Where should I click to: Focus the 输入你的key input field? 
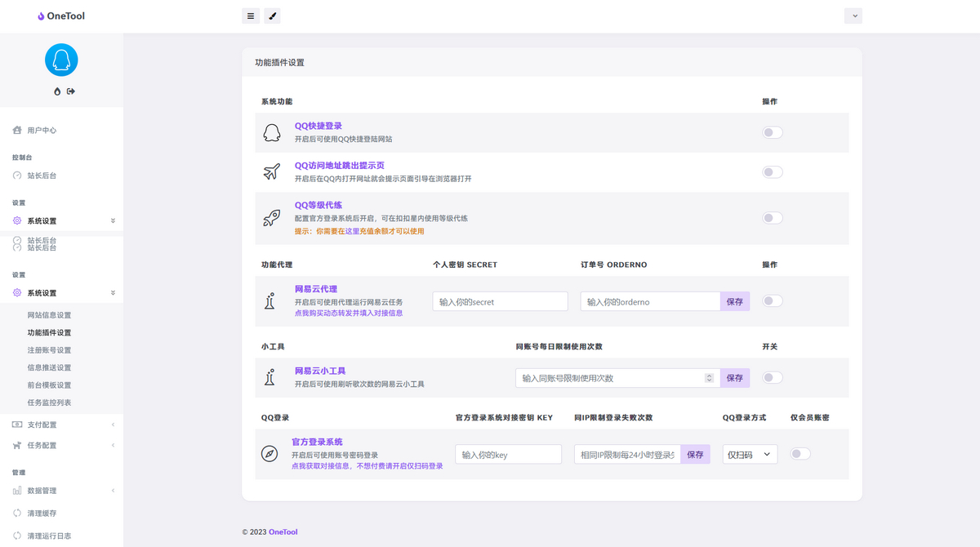tap(508, 455)
